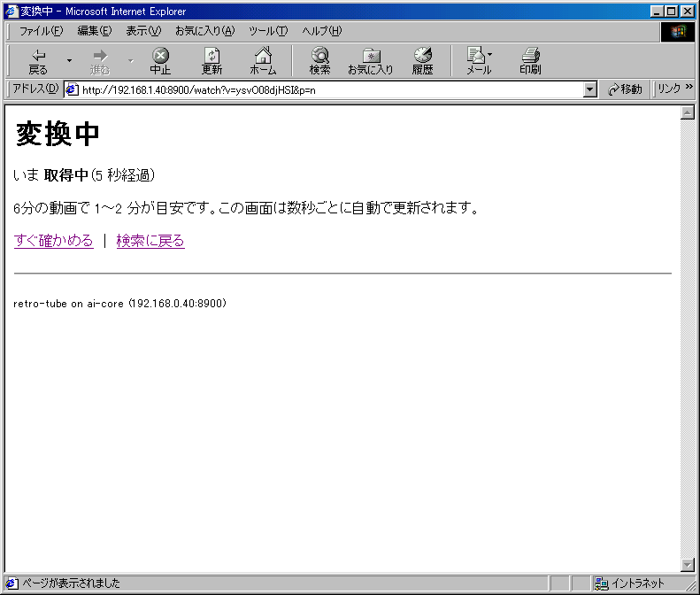Open the ツール(T) menu
The image size is (700, 595).
[268, 31]
